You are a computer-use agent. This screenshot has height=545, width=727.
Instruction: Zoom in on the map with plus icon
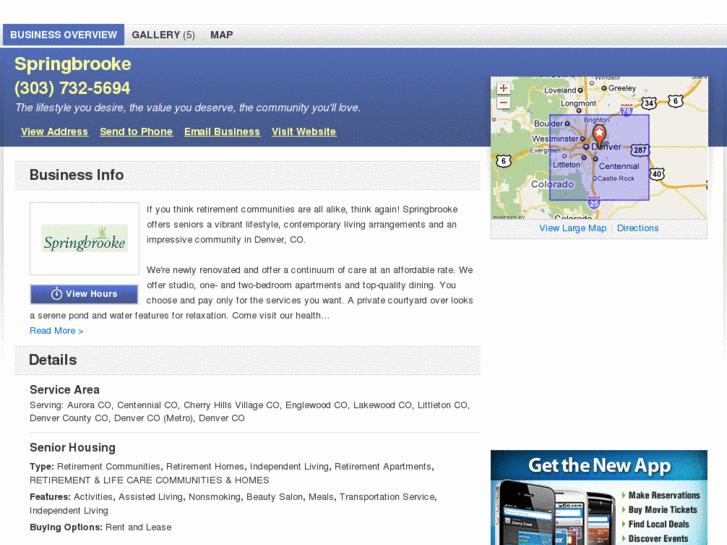503,88
